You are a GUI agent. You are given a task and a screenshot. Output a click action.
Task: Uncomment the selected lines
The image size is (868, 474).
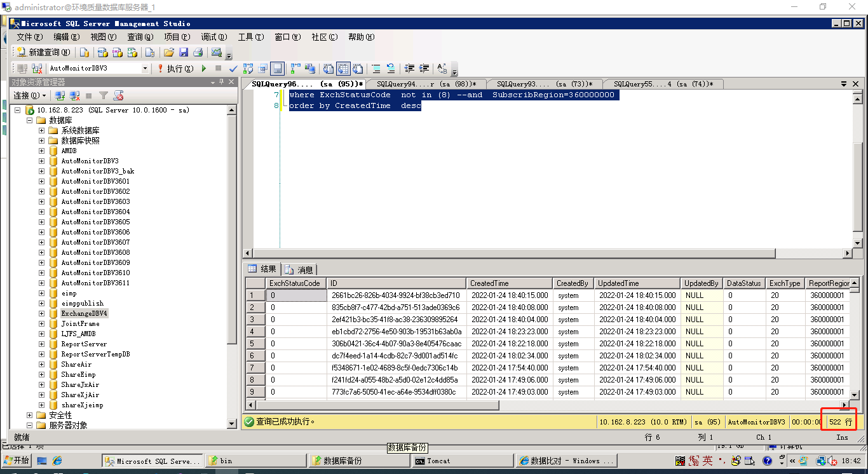tap(391, 68)
